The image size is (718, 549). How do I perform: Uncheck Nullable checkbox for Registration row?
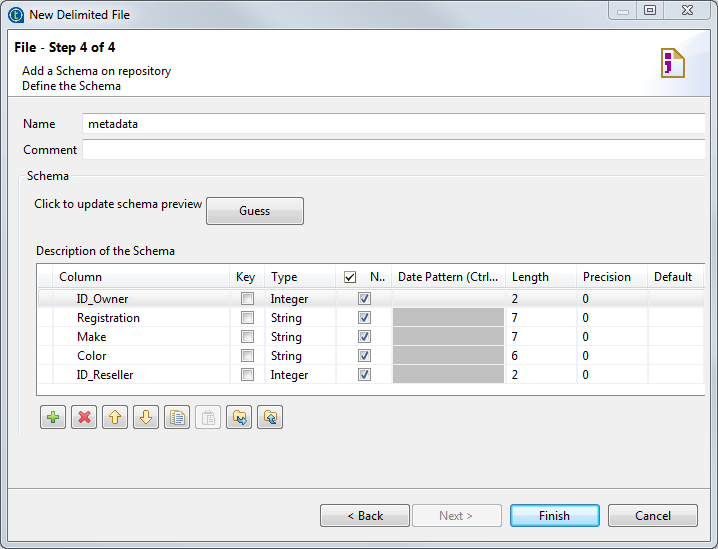[x=364, y=318]
